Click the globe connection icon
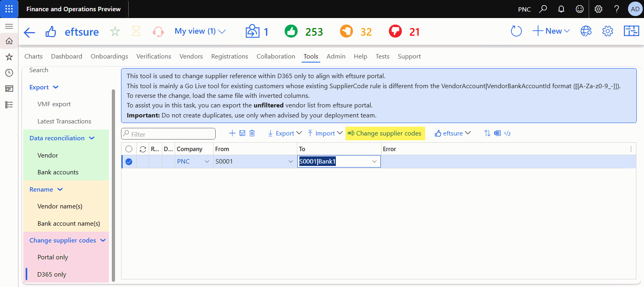Viewport: 644px width, 287px height. 586,31
